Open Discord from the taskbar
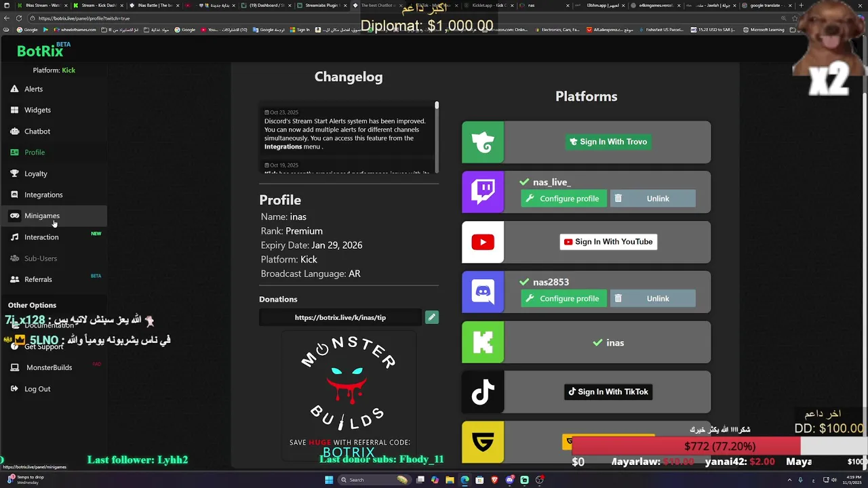Image resolution: width=868 pixels, height=488 pixels. 509,480
